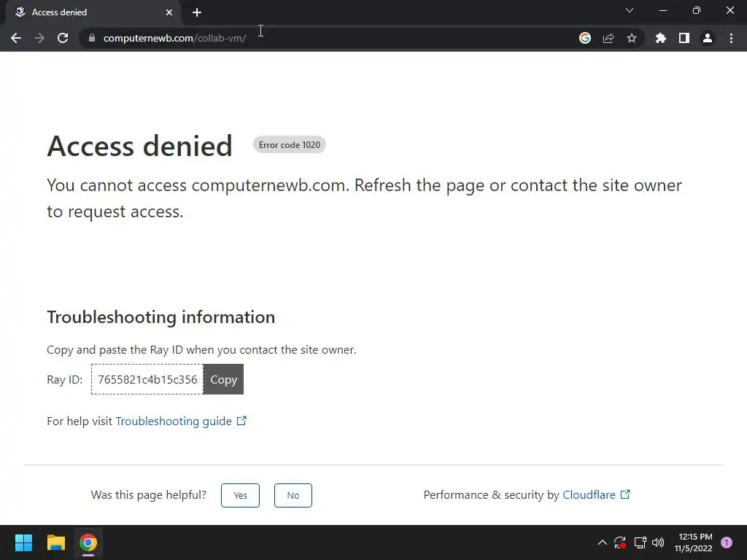Close the Access denied tab
Viewport: 747px width, 560px height.
point(169,12)
